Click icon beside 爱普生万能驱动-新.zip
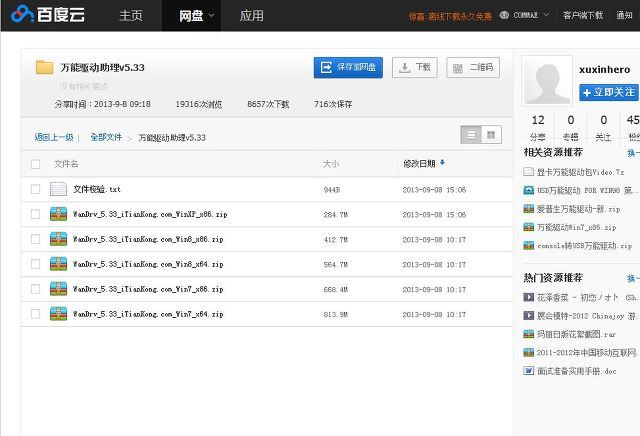This screenshot has height=436, width=640. pyautogui.click(x=529, y=209)
